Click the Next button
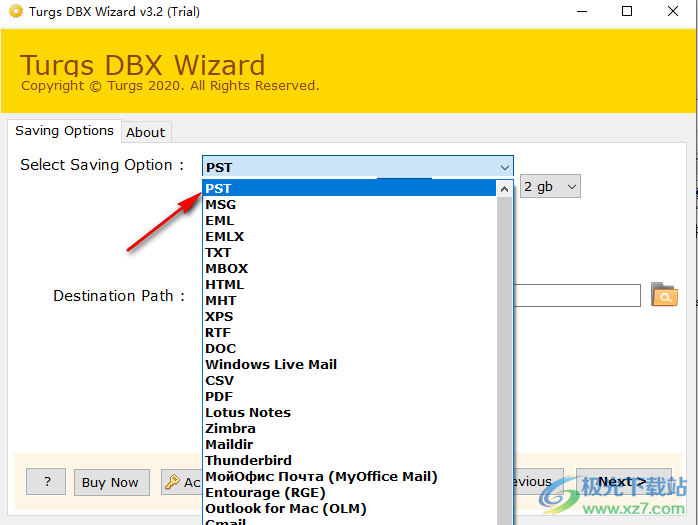The width and height of the screenshot is (698, 525). [624, 481]
